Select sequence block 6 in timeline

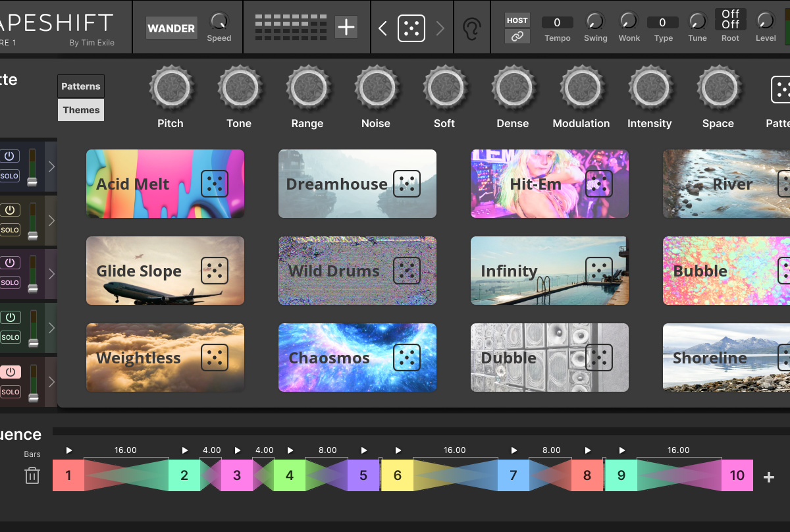pyautogui.click(x=397, y=475)
